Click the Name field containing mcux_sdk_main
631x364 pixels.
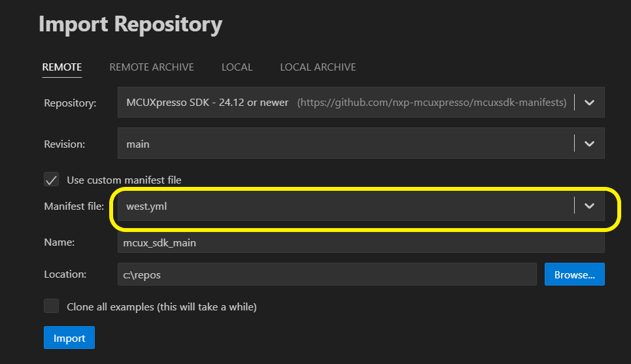[360, 242]
